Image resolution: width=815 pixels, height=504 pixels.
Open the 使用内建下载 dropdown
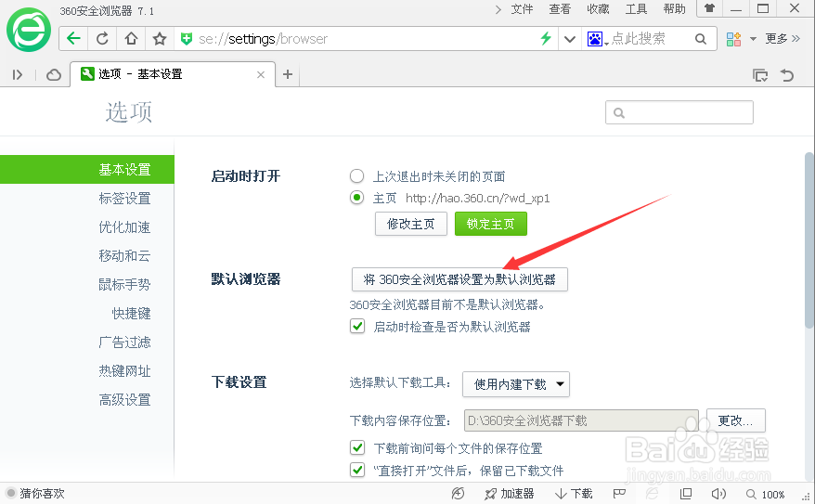pyautogui.click(x=515, y=384)
